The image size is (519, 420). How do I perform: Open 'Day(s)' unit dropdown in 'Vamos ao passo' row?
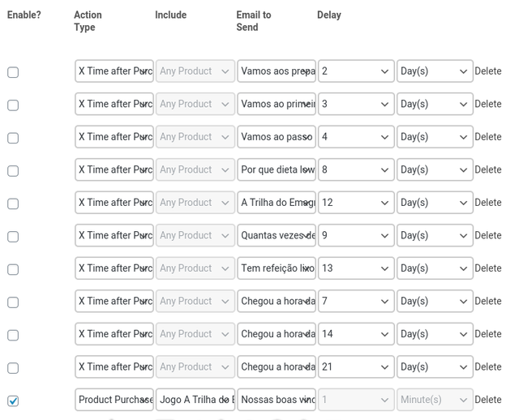coord(435,137)
